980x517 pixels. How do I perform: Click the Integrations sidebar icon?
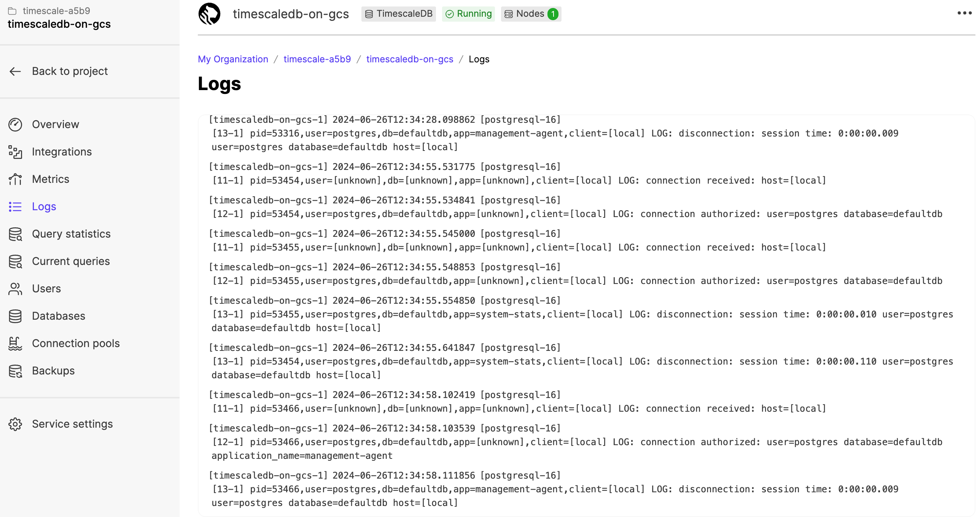(16, 152)
